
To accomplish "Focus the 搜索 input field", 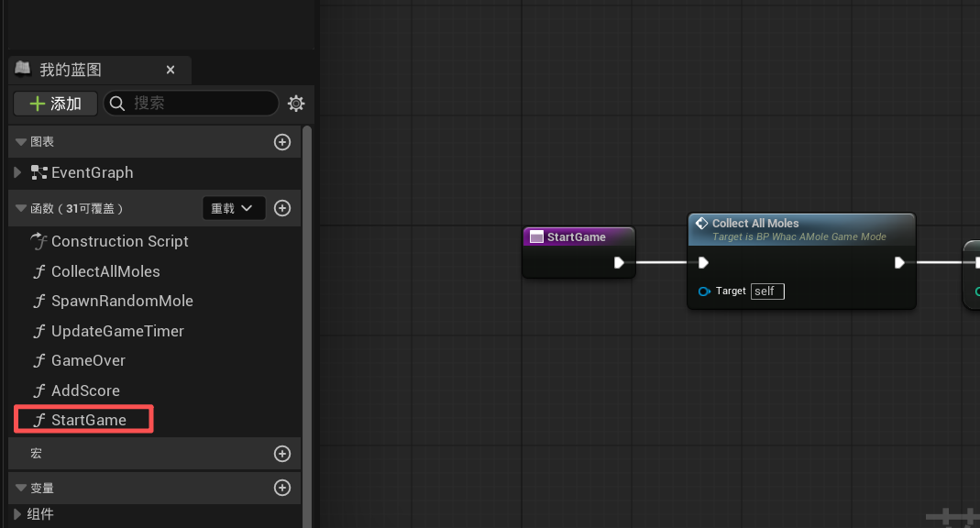I will pos(191,103).
